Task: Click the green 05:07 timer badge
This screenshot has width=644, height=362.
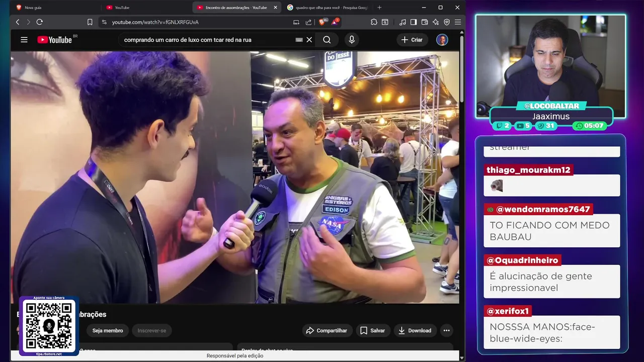Action: 589,126
